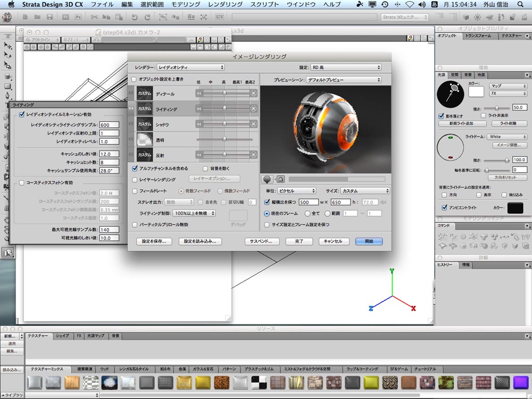This screenshot has width=532, height=399.
Task: Click the Transparency row thumbnail
Action: click(145, 139)
